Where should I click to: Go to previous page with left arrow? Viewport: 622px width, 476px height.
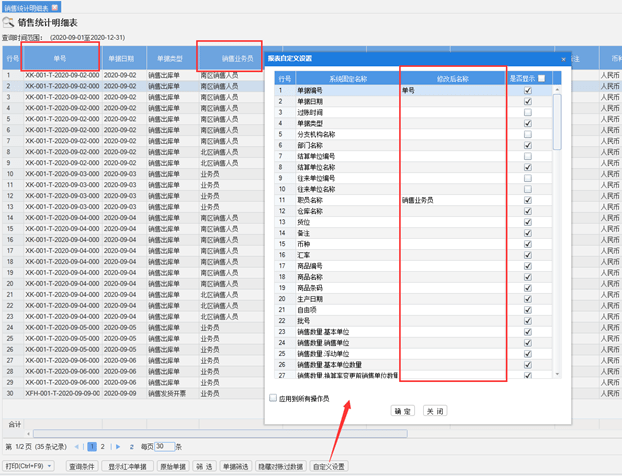[77, 447]
